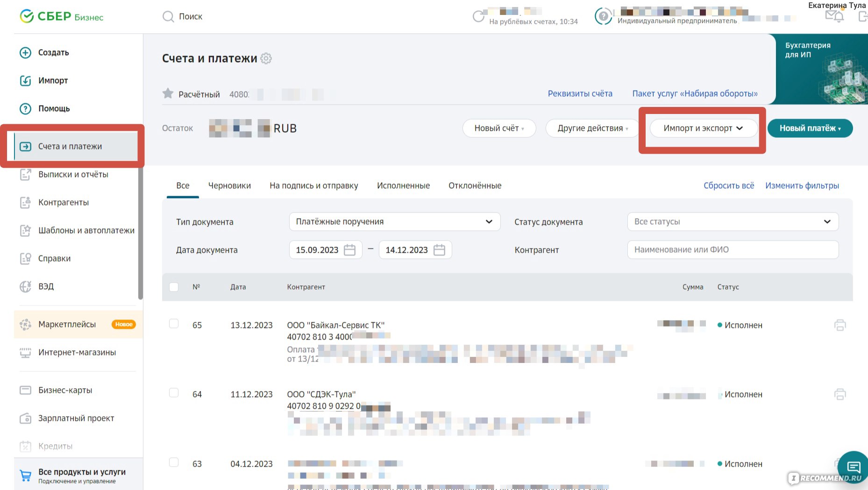Click the Сумма column header
The image size is (868, 490).
(693, 287)
